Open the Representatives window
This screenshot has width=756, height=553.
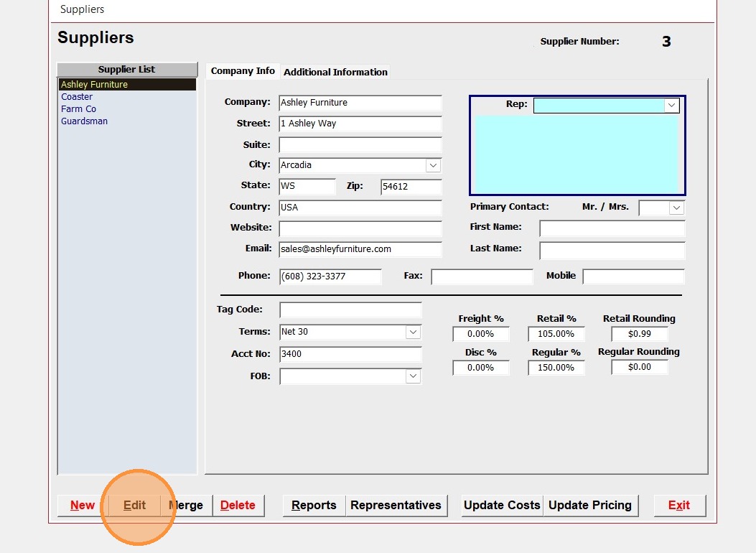pyautogui.click(x=396, y=506)
